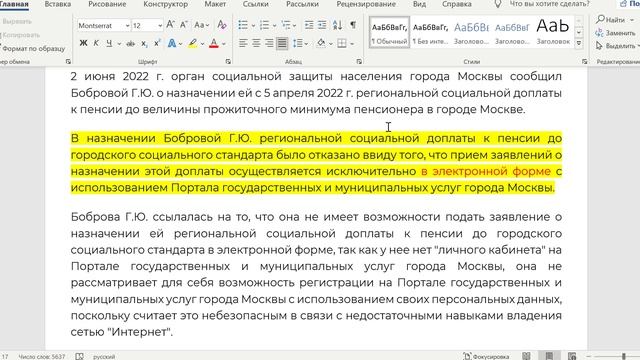Open the bulleted list style dropdown arrow
Viewport: 640px width, 360px height.
253,25
